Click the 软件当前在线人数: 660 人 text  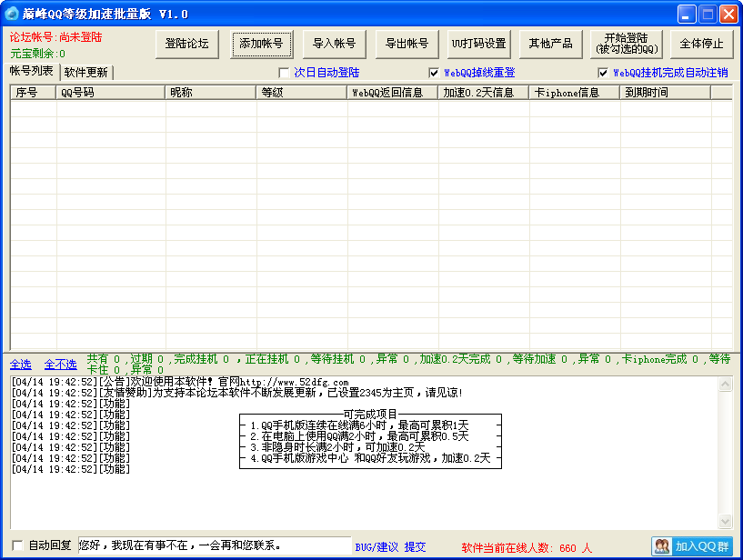tap(527, 547)
